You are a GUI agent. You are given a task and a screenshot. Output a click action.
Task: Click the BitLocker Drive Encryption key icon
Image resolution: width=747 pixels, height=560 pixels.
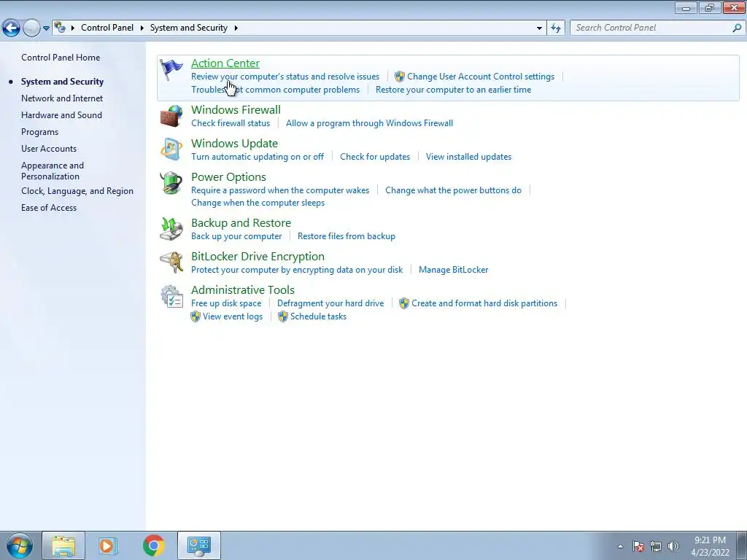[x=171, y=262]
